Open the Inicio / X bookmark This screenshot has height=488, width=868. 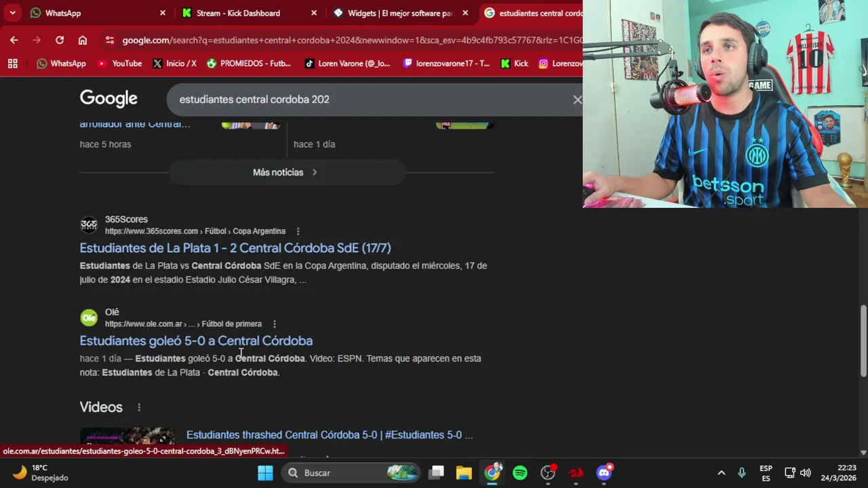pos(174,63)
